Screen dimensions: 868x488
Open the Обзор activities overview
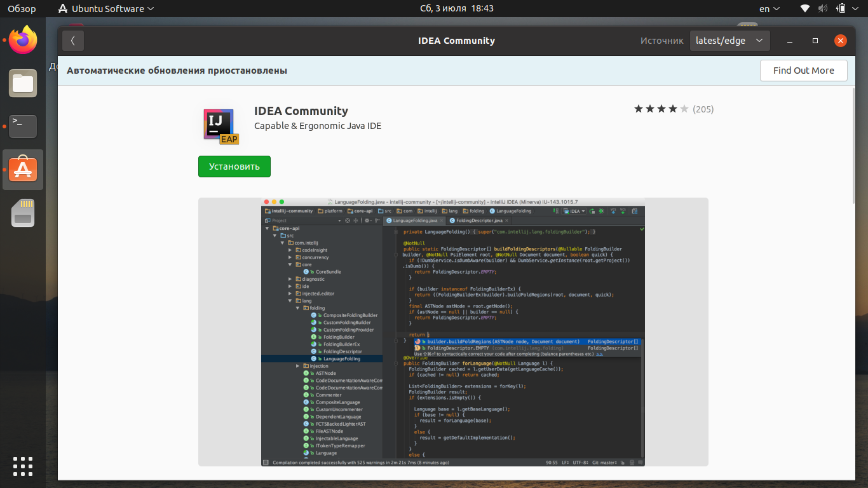click(22, 9)
